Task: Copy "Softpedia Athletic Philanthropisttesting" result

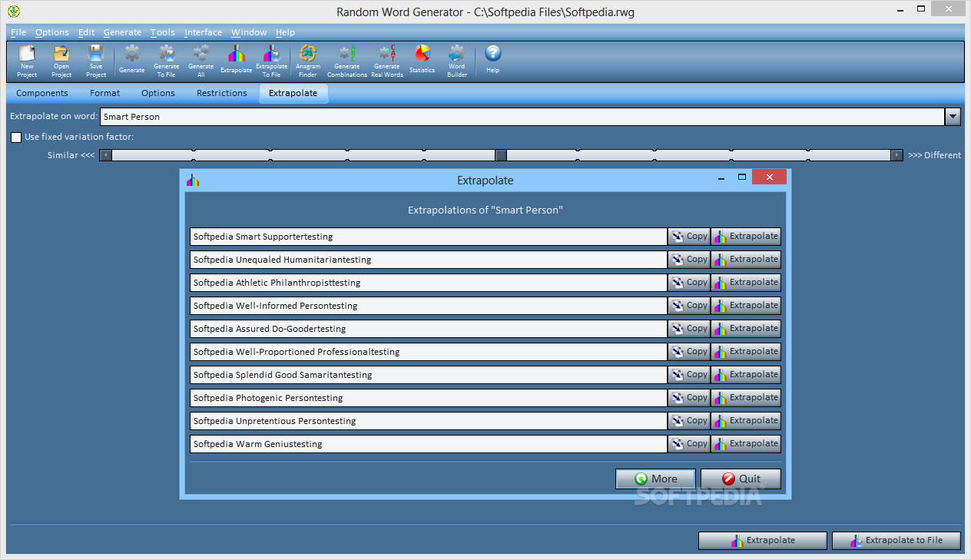Action: pyautogui.click(x=689, y=283)
